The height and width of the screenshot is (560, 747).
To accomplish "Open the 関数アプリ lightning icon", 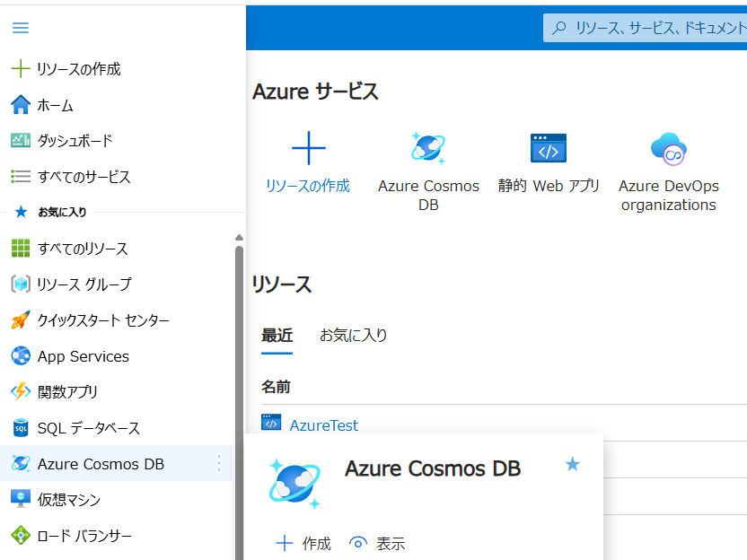I will point(21,391).
